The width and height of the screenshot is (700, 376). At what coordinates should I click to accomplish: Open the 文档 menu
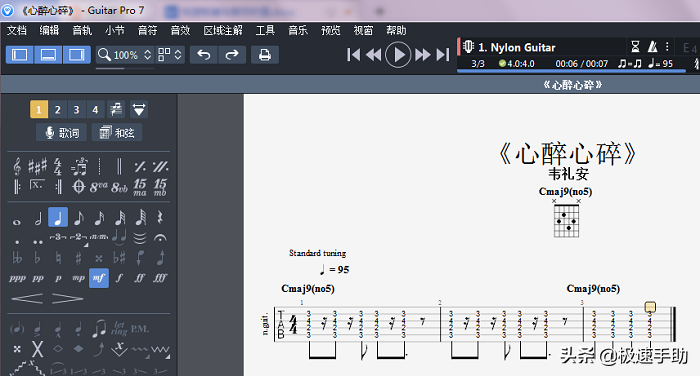[x=17, y=30]
